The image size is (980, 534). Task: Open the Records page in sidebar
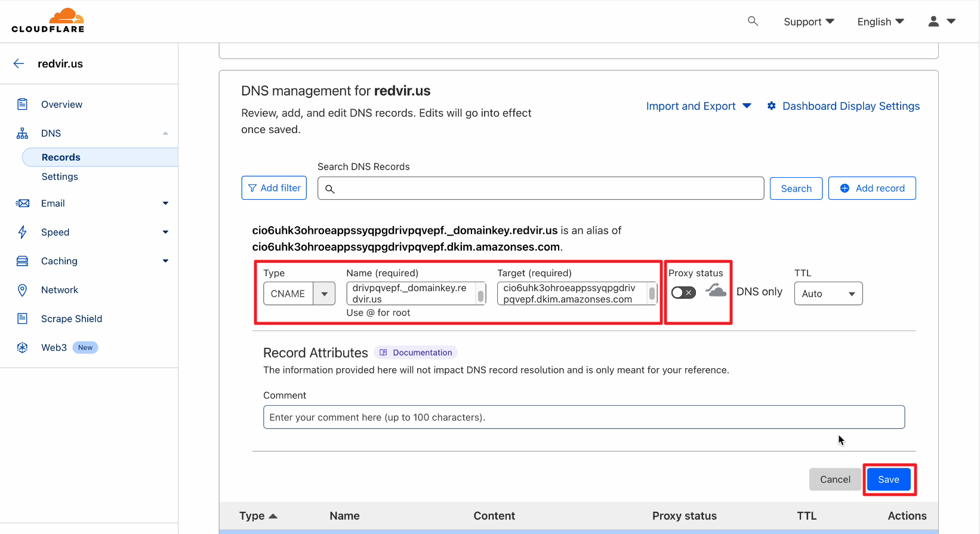(61, 158)
